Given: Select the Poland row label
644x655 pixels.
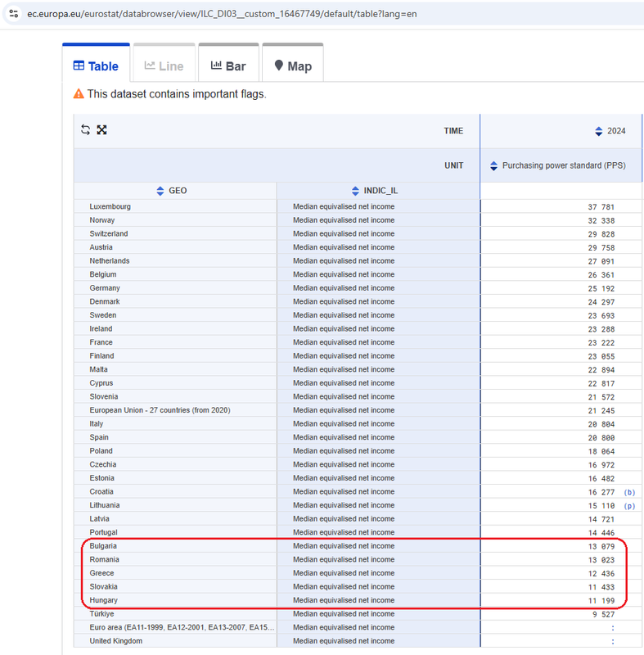Looking at the screenshot, I should [x=101, y=451].
